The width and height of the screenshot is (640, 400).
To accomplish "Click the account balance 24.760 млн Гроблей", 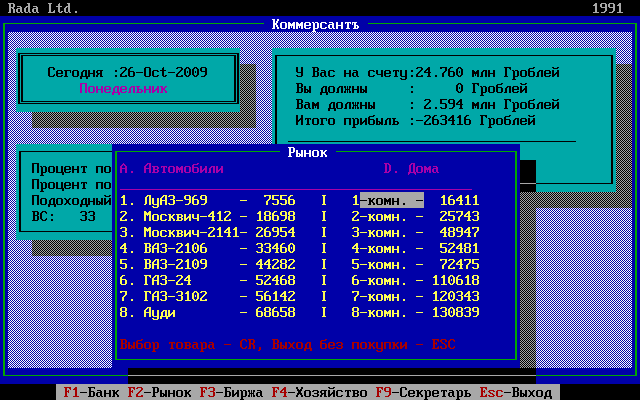I will (x=488, y=73).
